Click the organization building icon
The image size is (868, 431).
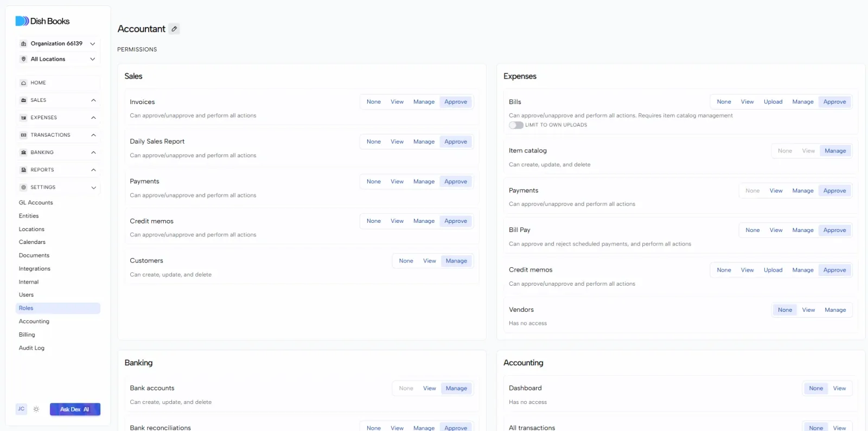[x=23, y=44]
